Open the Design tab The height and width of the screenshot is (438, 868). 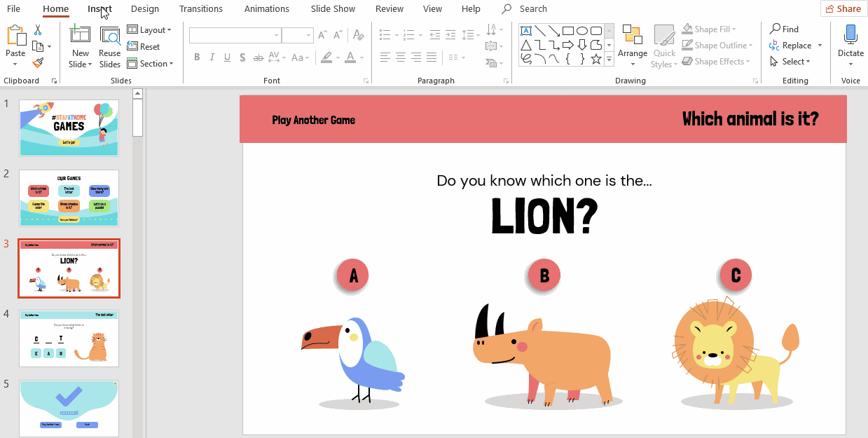point(145,9)
